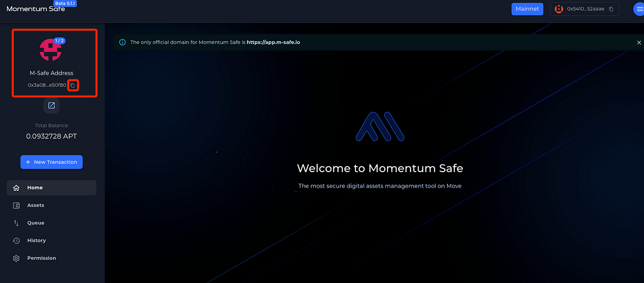The image size is (644, 283).
Task: Copy the M-Safe address 0x3a08...e50f80
Action: (x=72, y=85)
